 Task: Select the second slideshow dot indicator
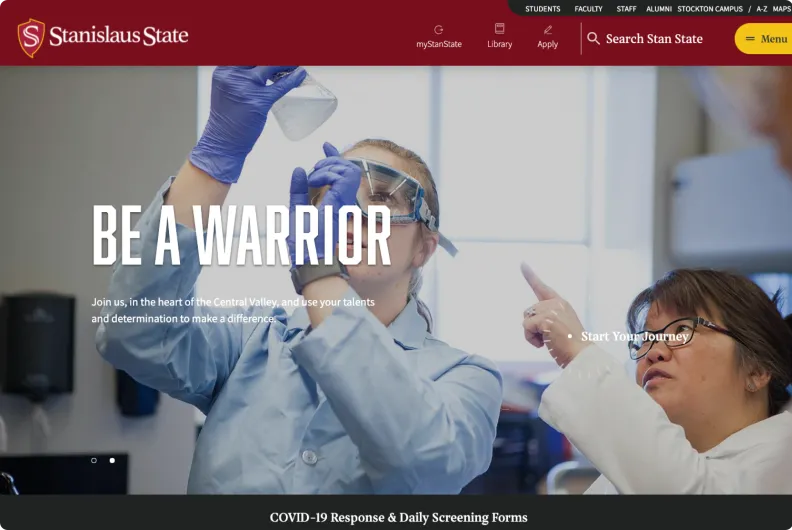tap(112, 460)
